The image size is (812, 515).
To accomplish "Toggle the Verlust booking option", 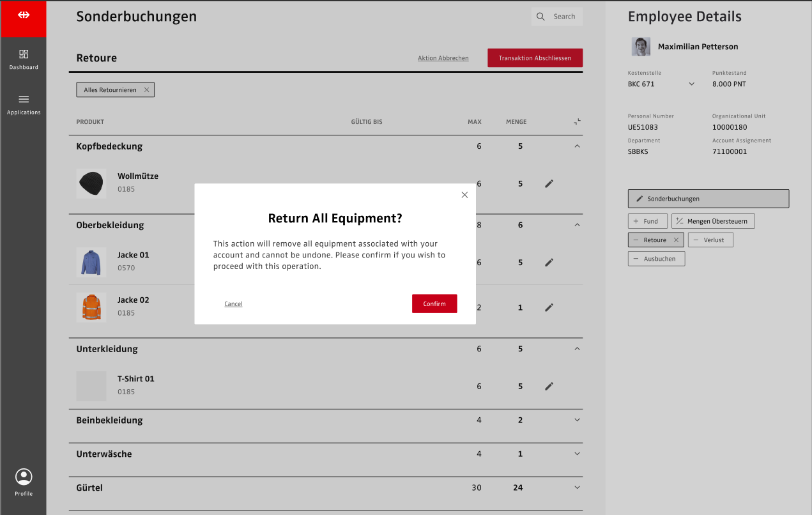I will click(710, 240).
